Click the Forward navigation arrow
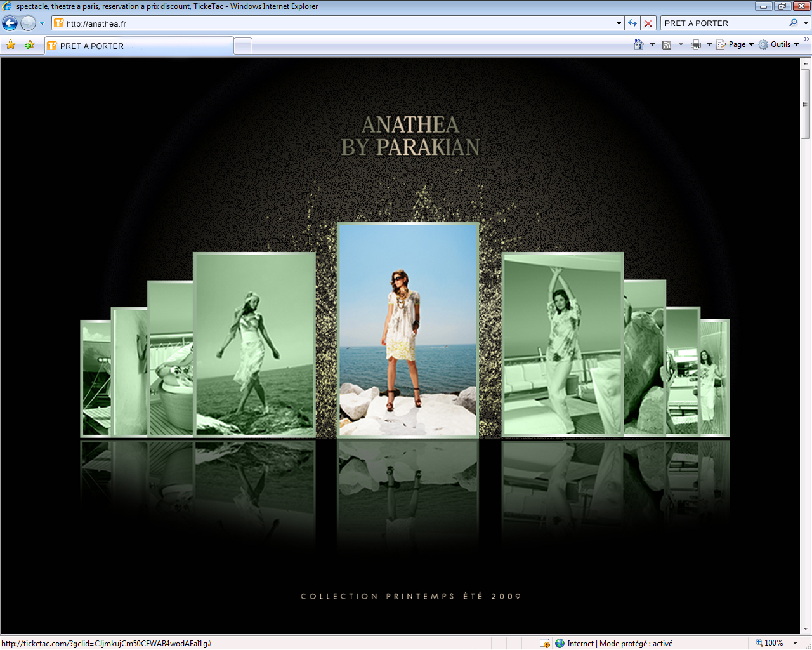 click(28, 23)
